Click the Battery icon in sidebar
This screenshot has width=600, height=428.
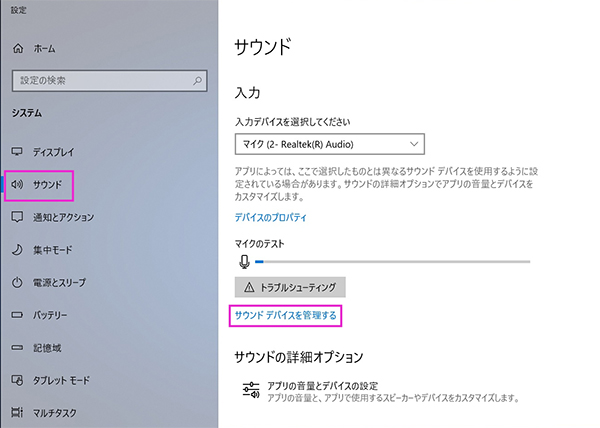tap(16, 315)
